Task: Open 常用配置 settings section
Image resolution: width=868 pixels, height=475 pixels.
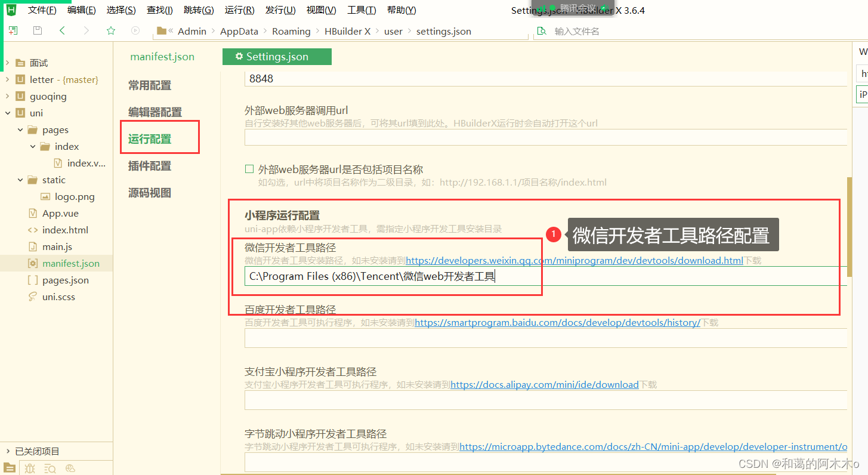Action: (x=150, y=85)
